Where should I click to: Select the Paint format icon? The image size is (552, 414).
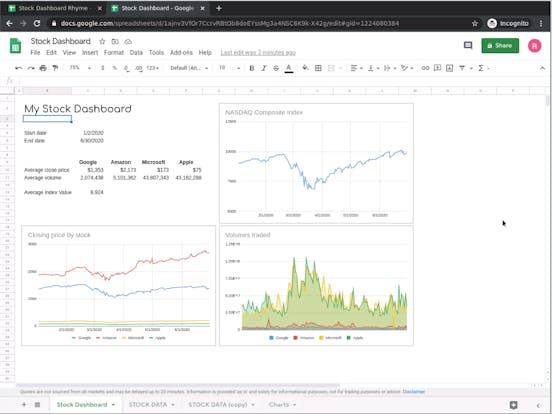tap(55, 68)
